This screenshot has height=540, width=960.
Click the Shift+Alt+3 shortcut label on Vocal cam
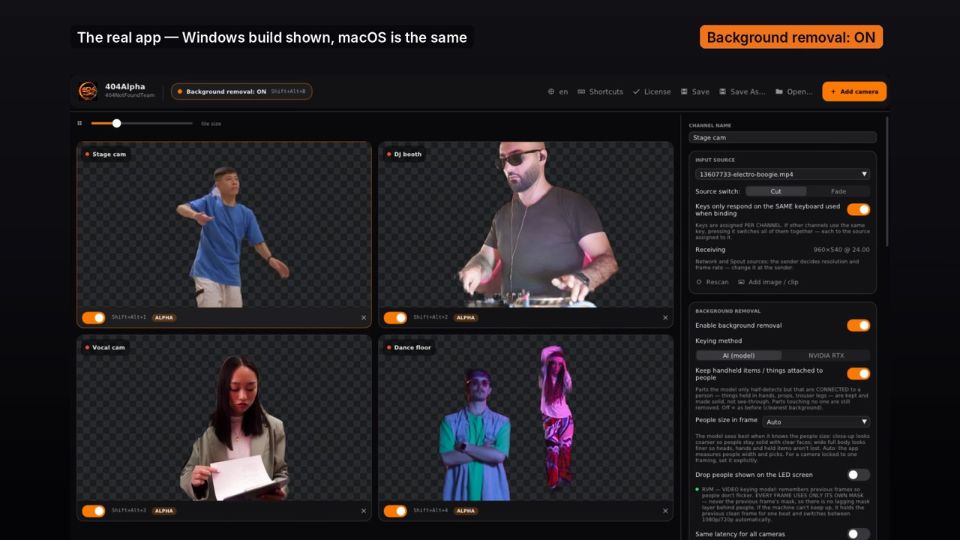tap(129, 510)
